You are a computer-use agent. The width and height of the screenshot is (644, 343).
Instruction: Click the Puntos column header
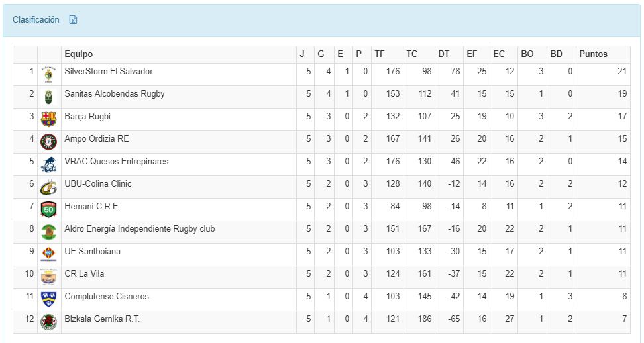tap(593, 54)
